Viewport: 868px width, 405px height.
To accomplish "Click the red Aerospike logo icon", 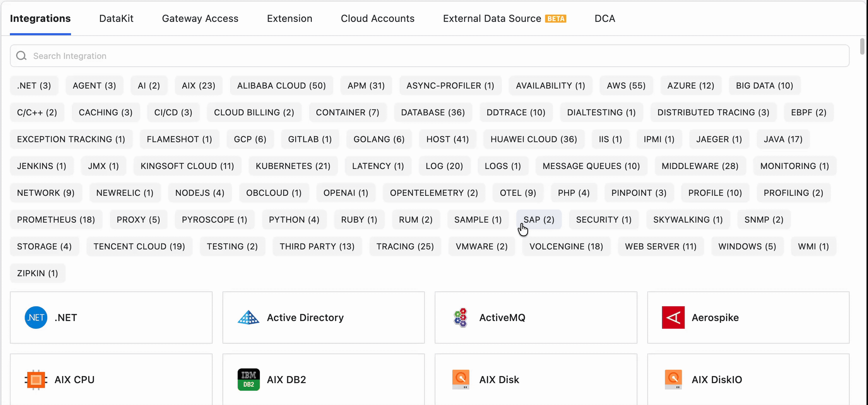I will [673, 318].
